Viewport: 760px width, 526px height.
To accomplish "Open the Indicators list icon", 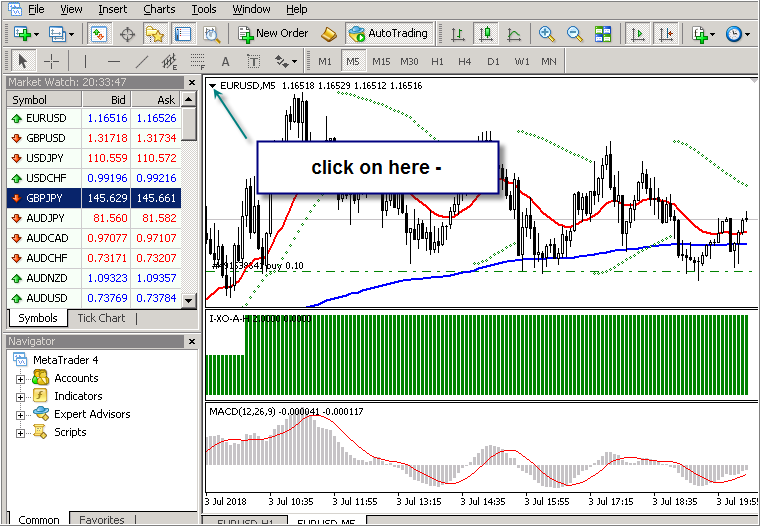I will pyautogui.click(x=700, y=34).
